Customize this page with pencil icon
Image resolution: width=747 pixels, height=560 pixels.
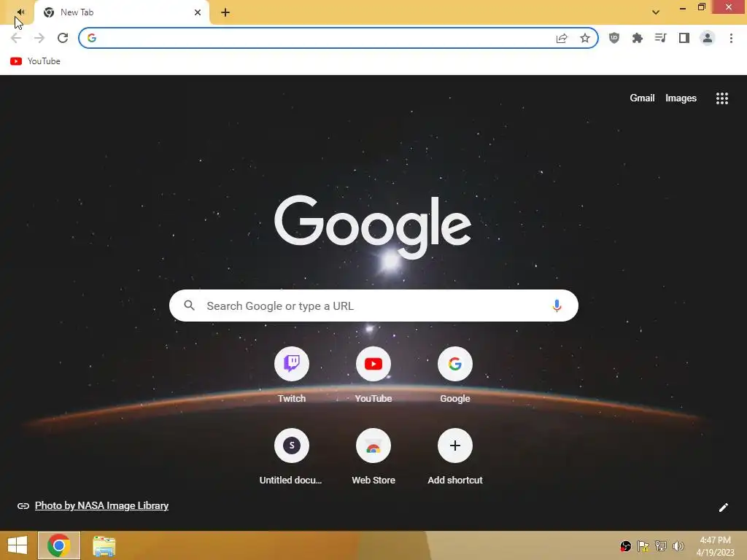coord(723,507)
